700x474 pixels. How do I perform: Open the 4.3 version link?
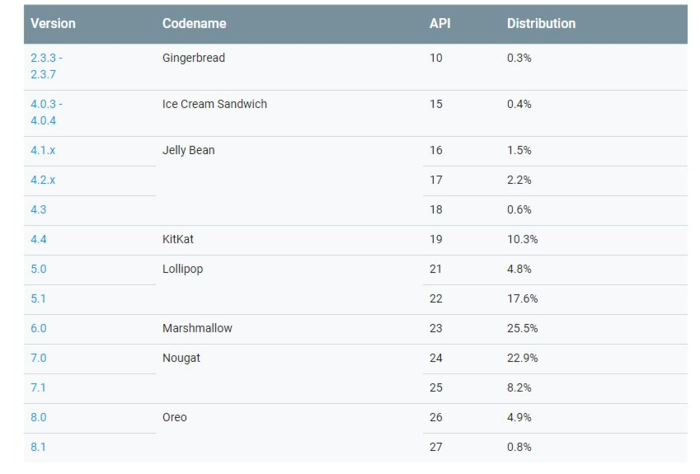coord(39,210)
